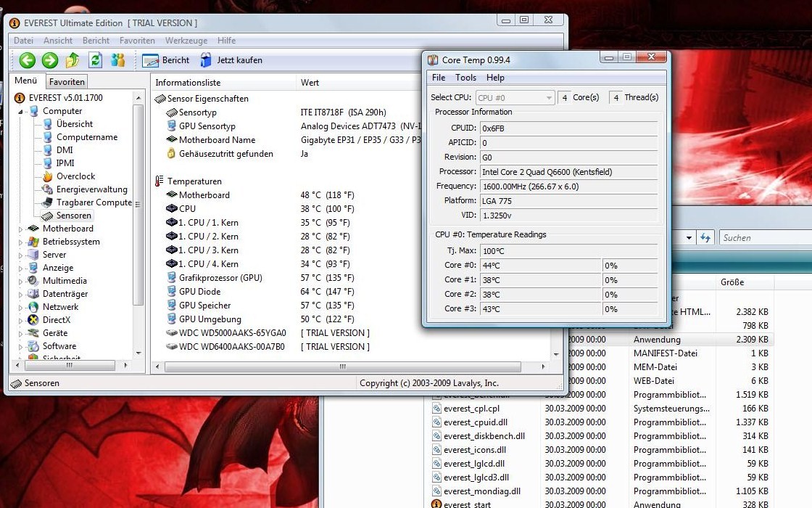The height and width of the screenshot is (508, 812).
Task: Open File menu in Core Temp
Action: tap(439, 77)
